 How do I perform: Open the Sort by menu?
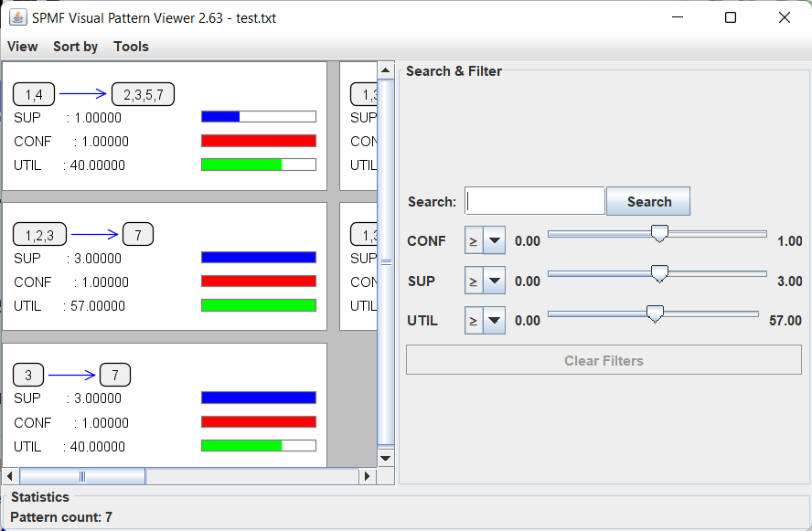75,47
